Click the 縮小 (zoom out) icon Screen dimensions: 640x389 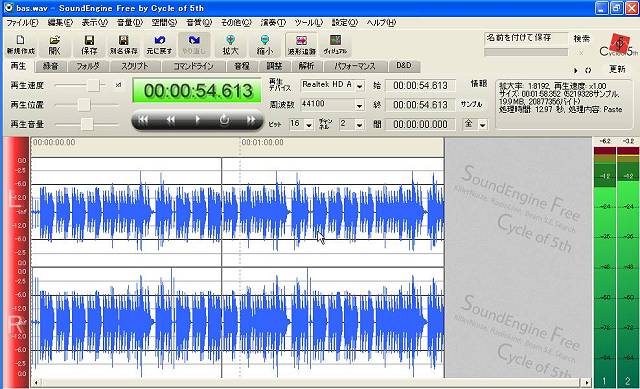264,44
